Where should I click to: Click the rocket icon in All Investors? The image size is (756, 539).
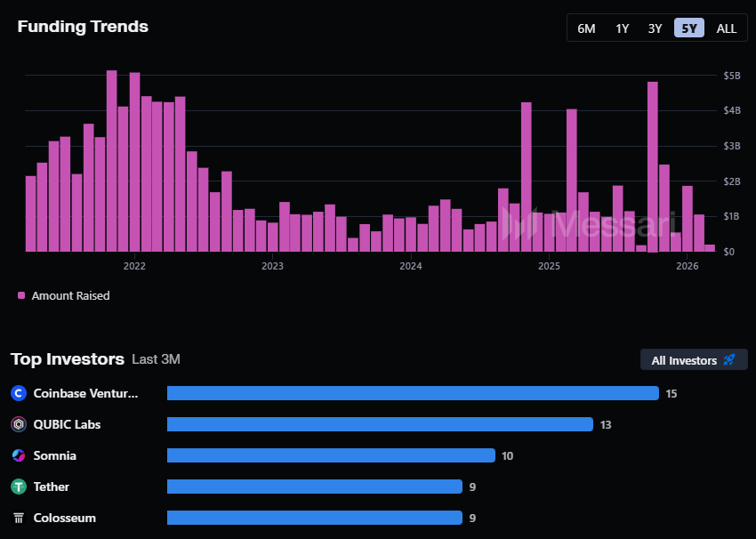pyautogui.click(x=729, y=360)
